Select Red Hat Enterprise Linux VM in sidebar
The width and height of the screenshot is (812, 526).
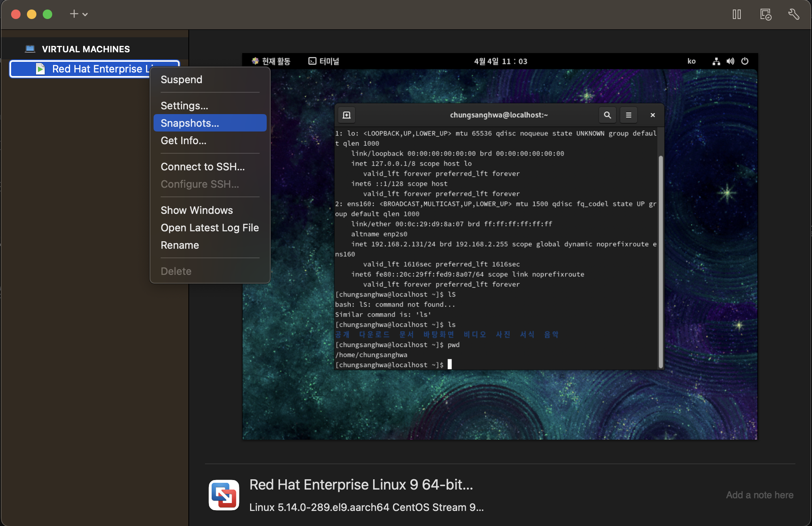pyautogui.click(x=95, y=69)
